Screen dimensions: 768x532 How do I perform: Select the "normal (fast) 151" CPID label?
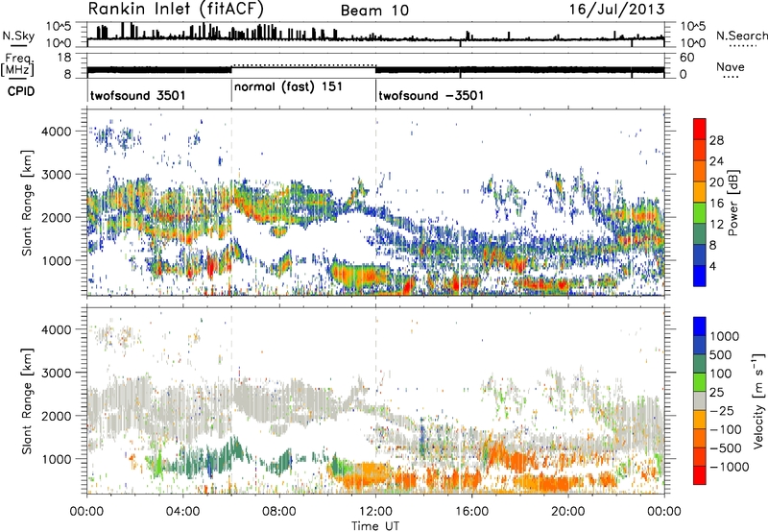[x=288, y=87]
